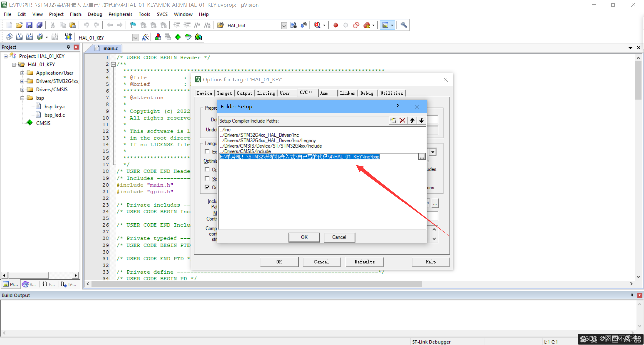The height and width of the screenshot is (345, 644).
Task: Switch to the Linker tab
Action: 347,93
